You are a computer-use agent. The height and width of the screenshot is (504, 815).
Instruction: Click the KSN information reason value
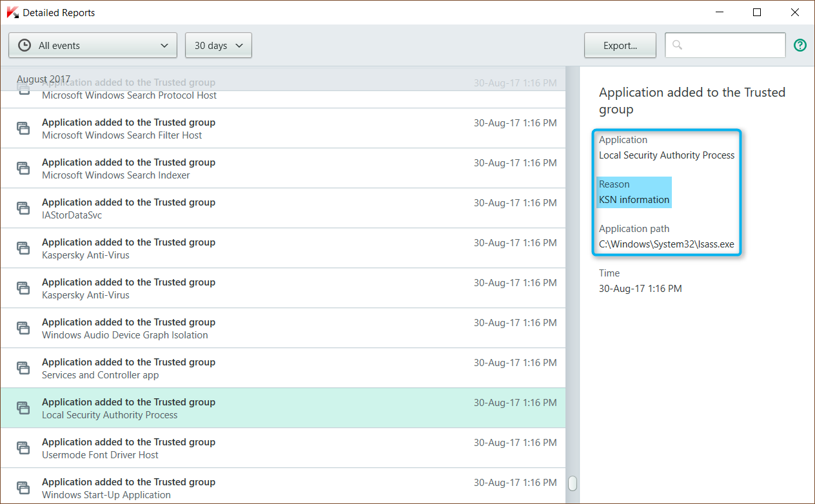(634, 200)
